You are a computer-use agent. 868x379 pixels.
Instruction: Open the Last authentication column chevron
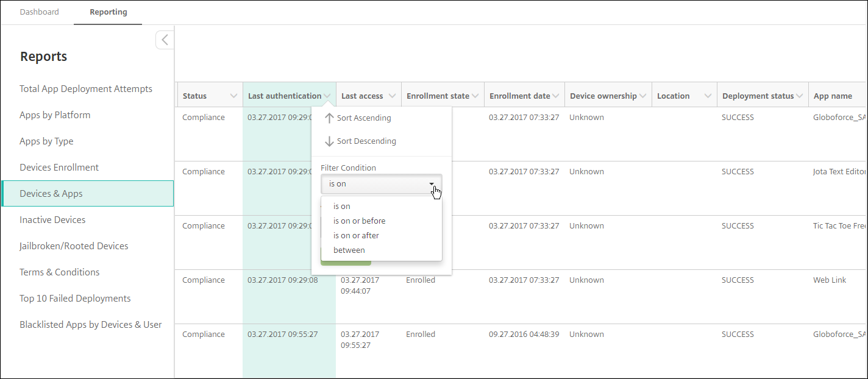point(327,96)
